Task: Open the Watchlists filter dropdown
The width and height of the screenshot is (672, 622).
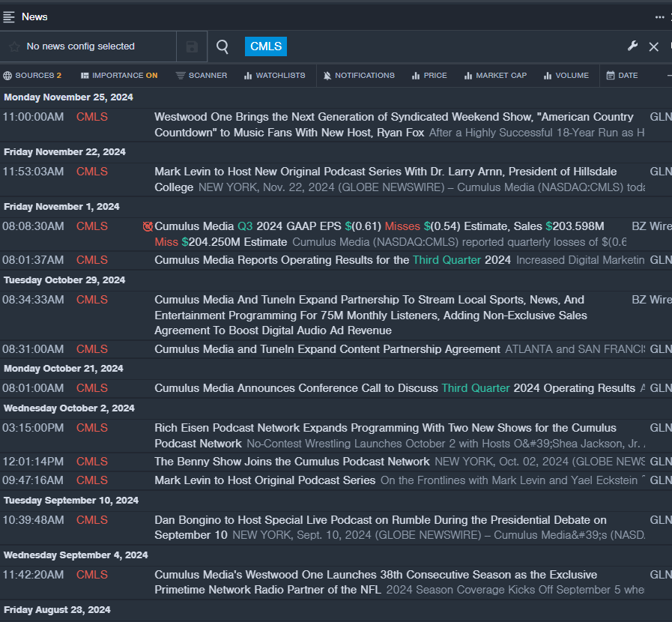Action: click(274, 76)
